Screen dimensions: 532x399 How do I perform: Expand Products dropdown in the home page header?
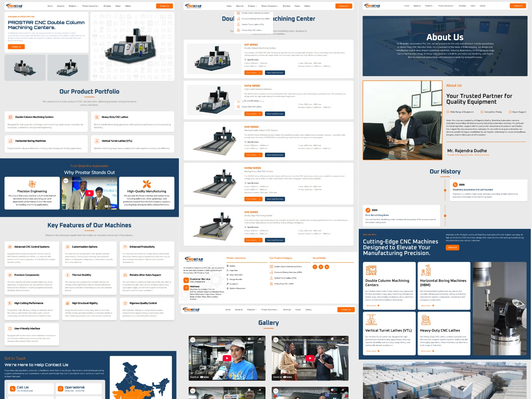[x=73, y=6]
